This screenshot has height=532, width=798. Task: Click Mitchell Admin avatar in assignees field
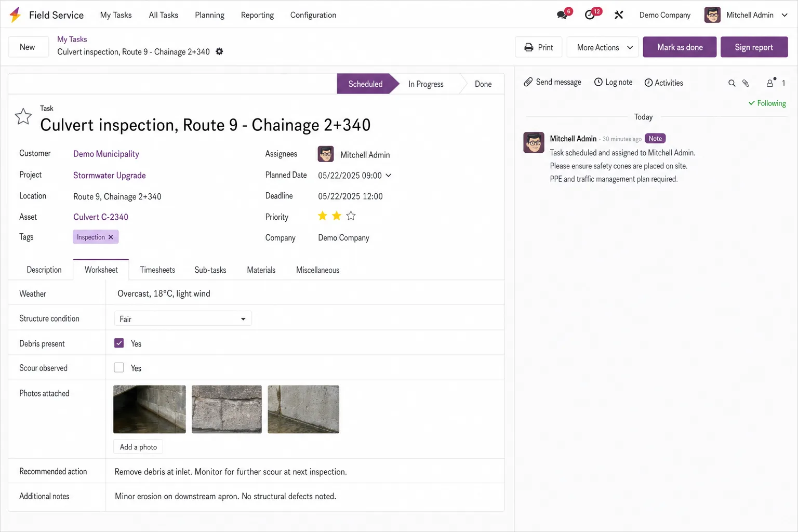326,154
